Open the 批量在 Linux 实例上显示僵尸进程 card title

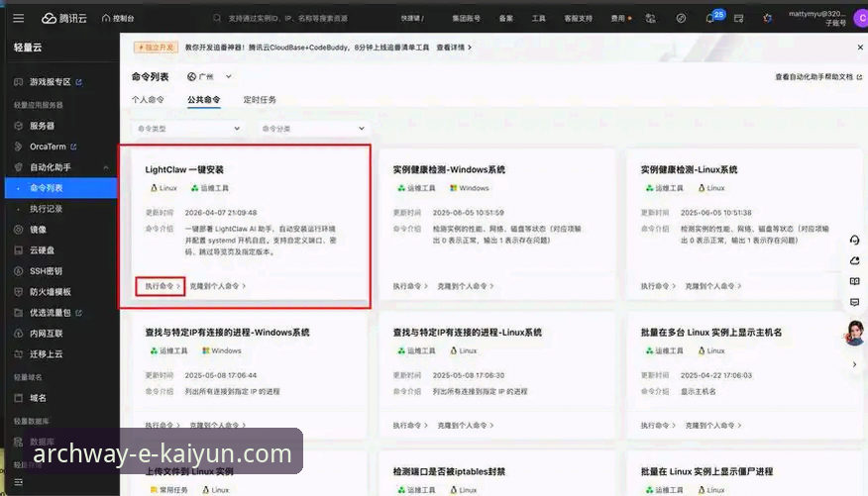click(706, 471)
